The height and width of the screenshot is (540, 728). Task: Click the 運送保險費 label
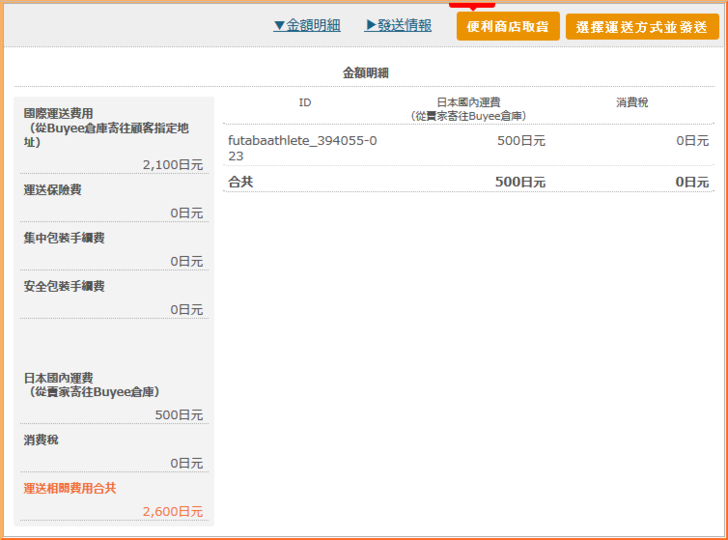pyautogui.click(x=53, y=190)
